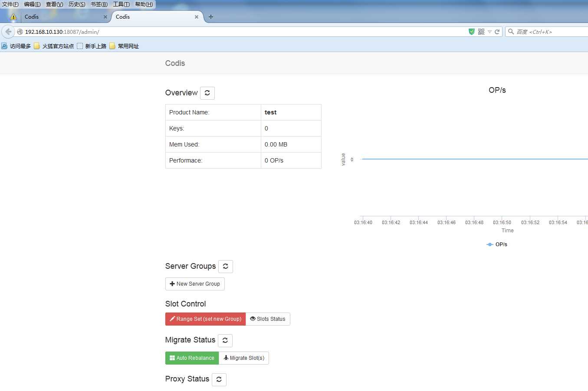Image resolution: width=588 pixels, height=391 pixels.
Task: Reload the page with the address bar reload icon
Action: 497,32
